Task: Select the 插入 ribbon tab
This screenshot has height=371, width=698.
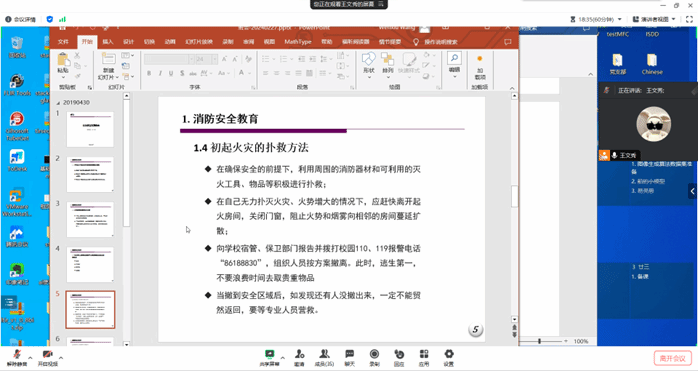Action: 108,41
